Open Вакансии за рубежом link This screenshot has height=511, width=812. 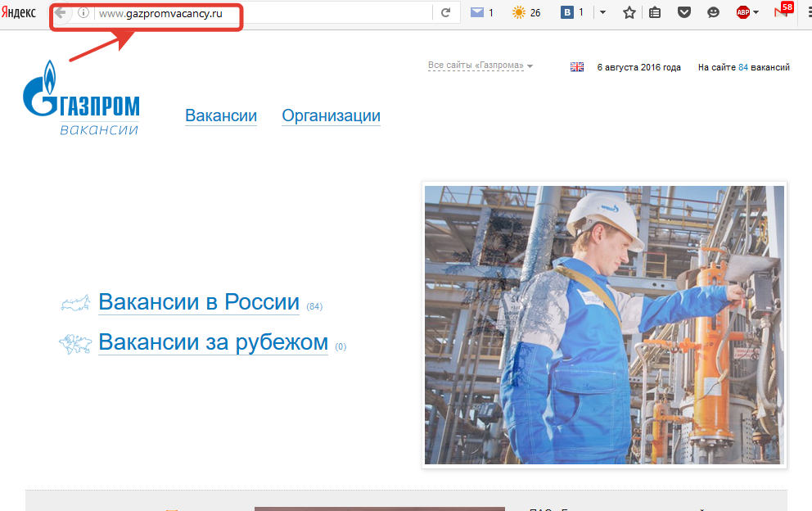click(x=214, y=342)
